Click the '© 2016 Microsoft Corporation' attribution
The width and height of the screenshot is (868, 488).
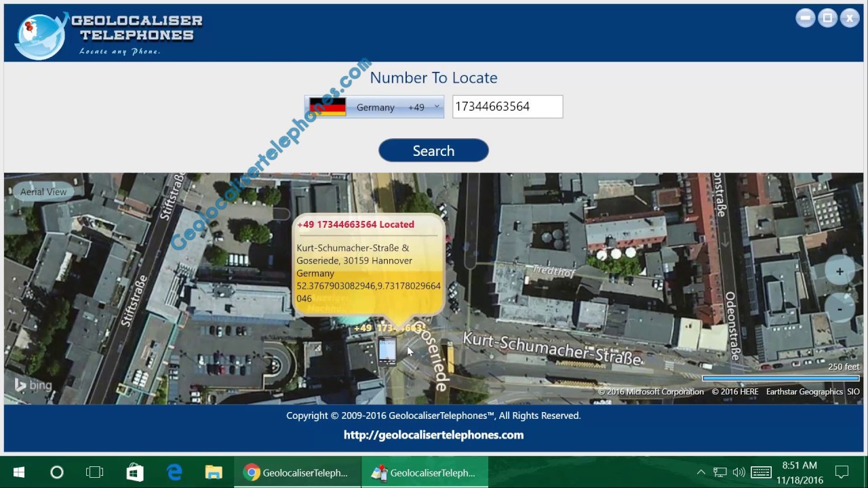651,392
